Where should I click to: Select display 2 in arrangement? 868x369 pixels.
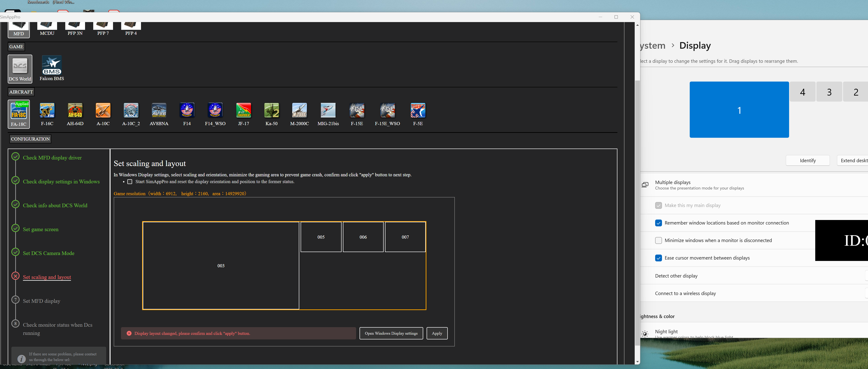[855, 92]
